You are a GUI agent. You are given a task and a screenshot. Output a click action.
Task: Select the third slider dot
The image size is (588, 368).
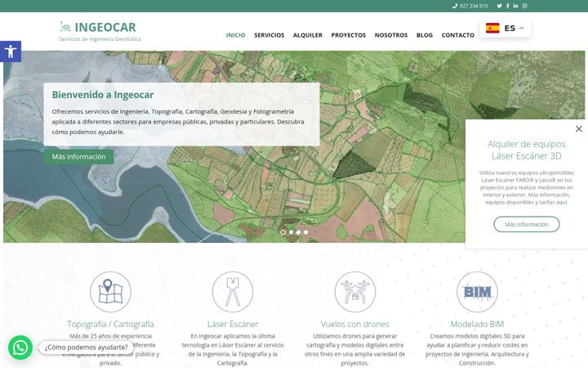[x=299, y=232]
